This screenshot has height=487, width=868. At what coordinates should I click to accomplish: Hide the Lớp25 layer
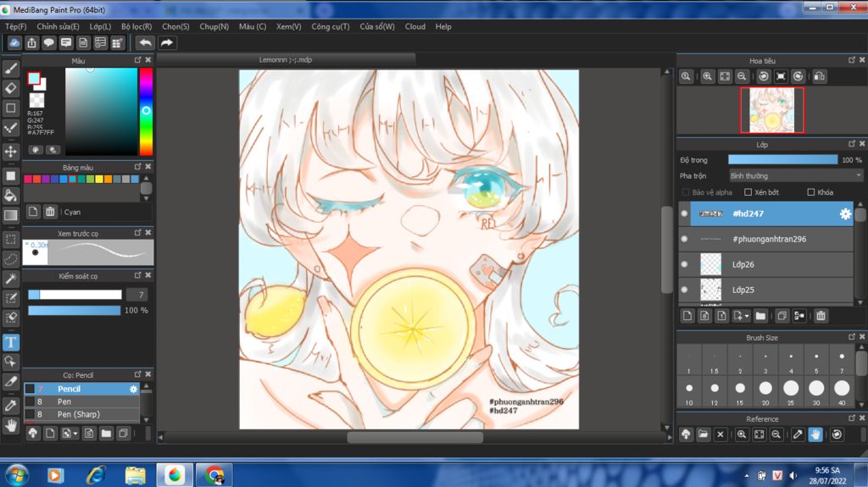point(684,290)
